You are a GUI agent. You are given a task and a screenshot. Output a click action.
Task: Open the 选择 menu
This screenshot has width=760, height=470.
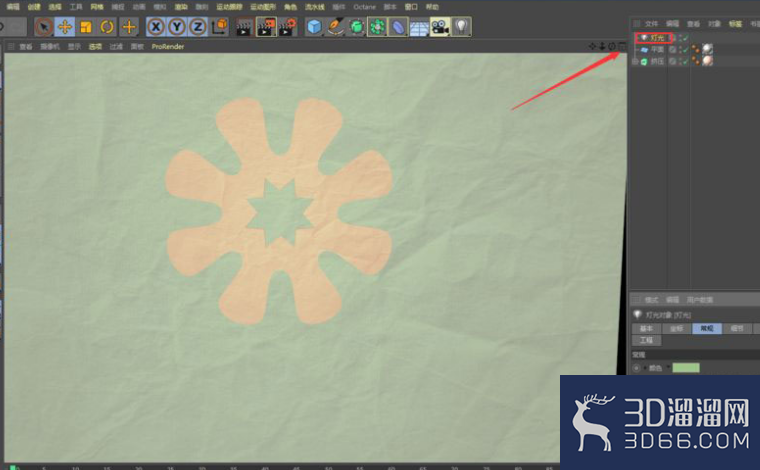(x=55, y=7)
